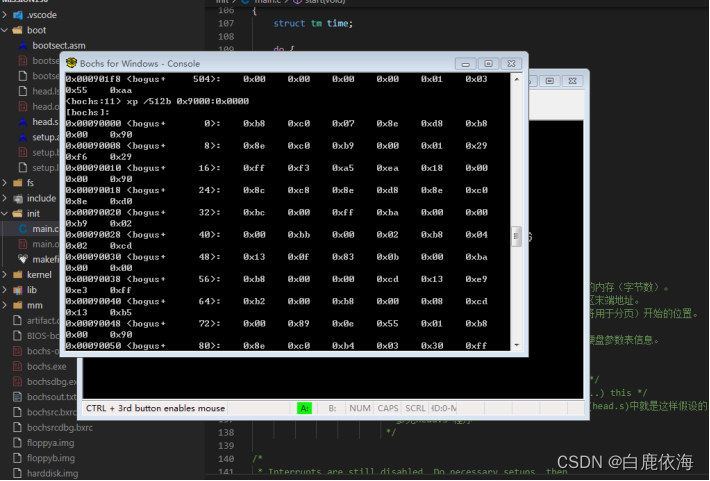Collapse the init folder chevron
This screenshot has height=481, width=710.
5,214
